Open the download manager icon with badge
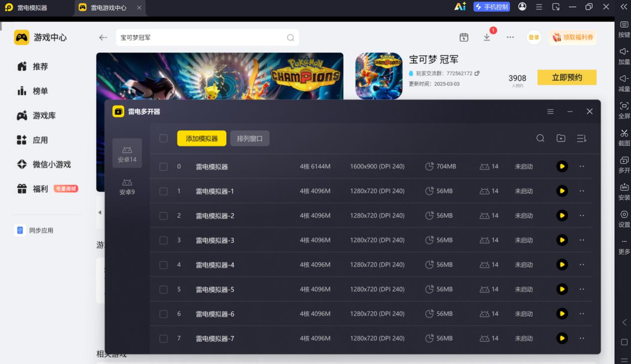Viewport: 631px width, 364px height. 487,37
